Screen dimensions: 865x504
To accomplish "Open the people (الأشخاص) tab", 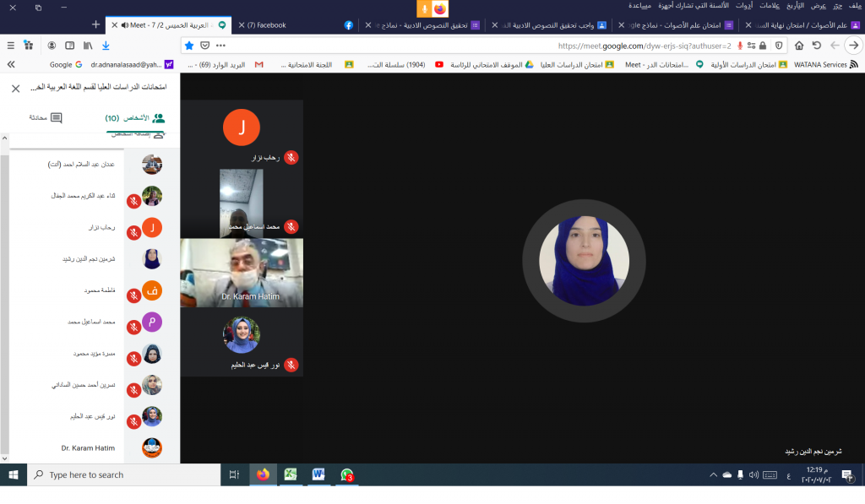I will tap(135, 118).
